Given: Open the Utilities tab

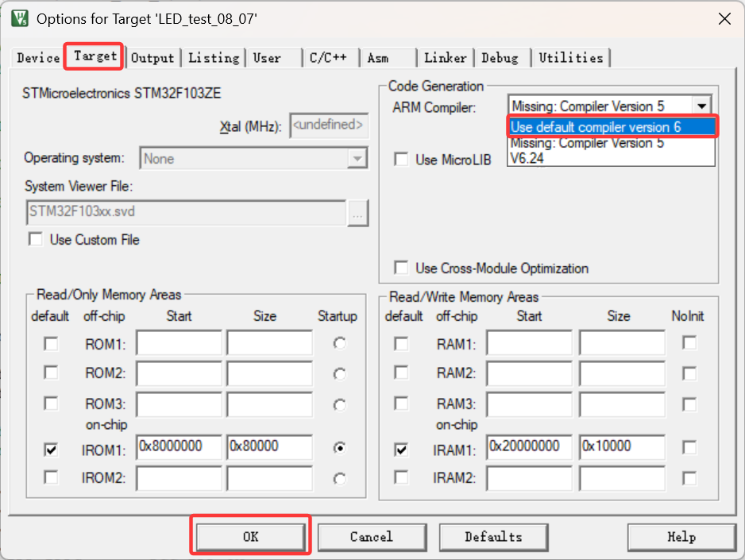Looking at the screenshot, I should (x=570, y=58).
